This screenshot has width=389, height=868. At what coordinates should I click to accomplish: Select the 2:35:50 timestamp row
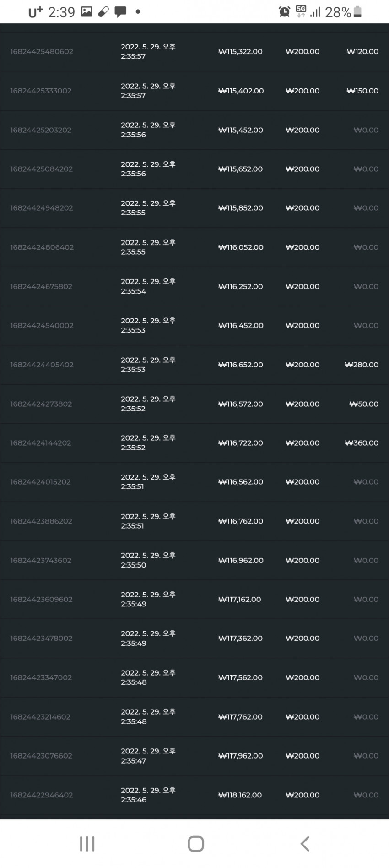click(x=194, y=560)
